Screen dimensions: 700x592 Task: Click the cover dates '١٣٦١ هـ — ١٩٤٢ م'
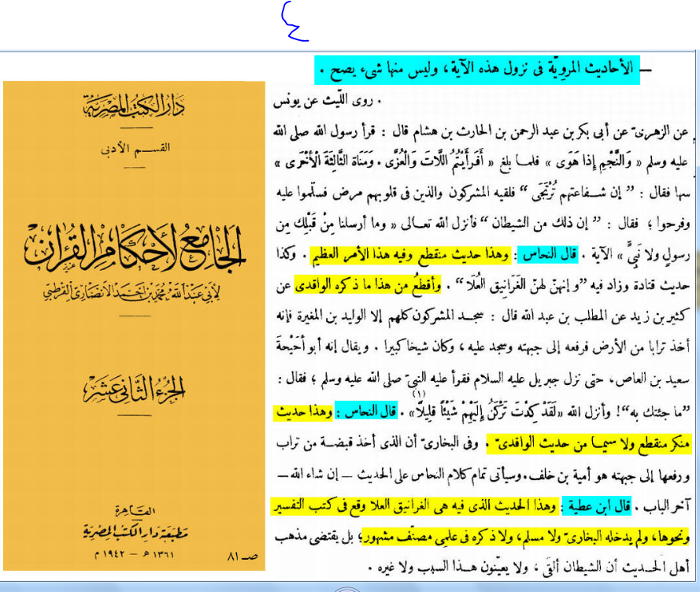[x=135, y=554]
